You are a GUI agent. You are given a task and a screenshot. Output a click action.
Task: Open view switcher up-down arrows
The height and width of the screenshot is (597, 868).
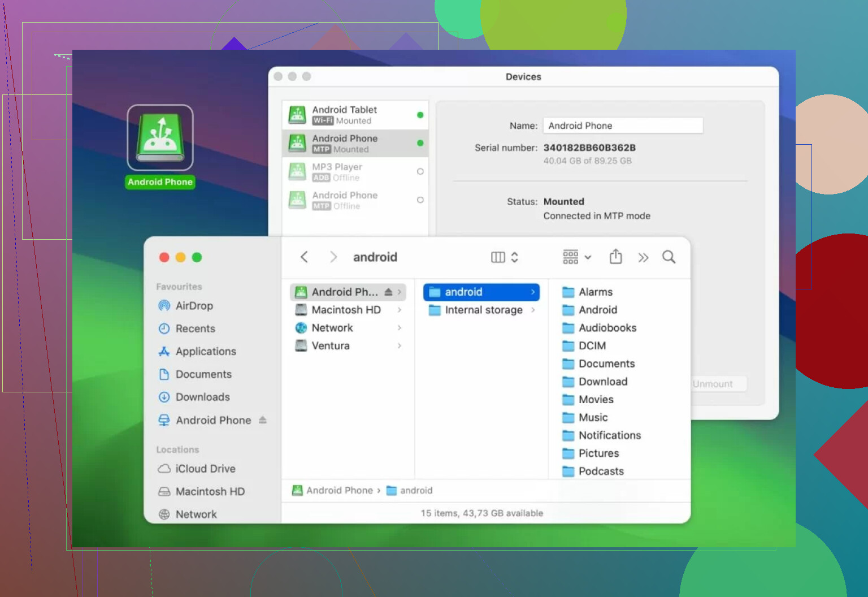pos(514,257)
